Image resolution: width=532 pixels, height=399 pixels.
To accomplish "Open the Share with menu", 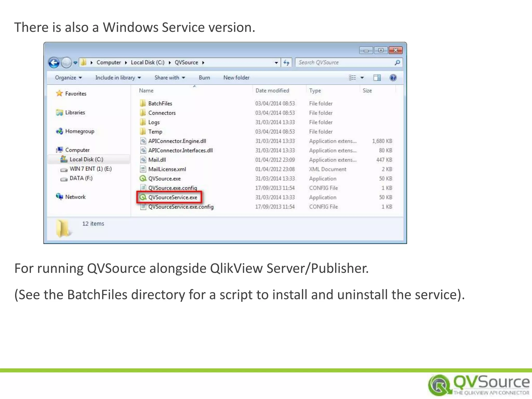I will click(170, 78).
